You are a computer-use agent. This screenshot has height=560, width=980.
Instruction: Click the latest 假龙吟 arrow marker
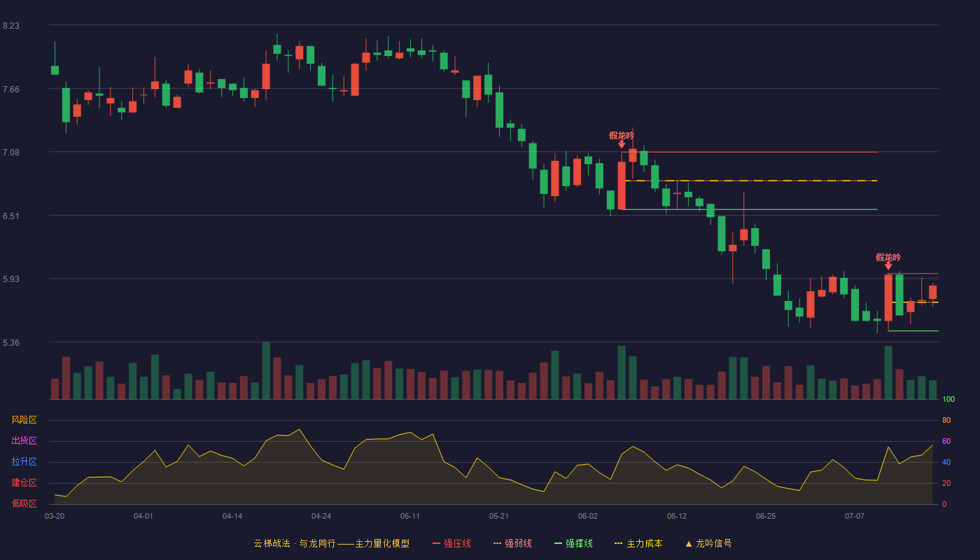(888, 266)
